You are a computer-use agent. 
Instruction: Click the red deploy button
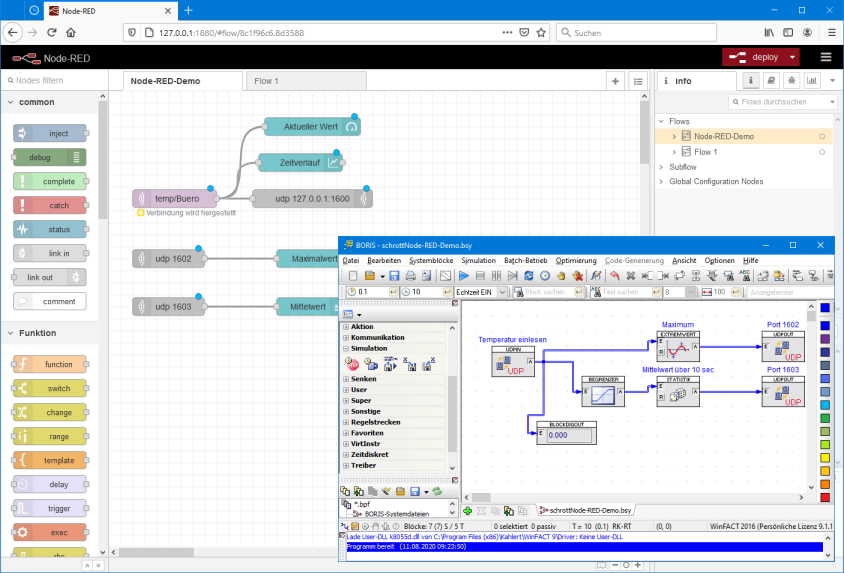[x=754, y=57]
